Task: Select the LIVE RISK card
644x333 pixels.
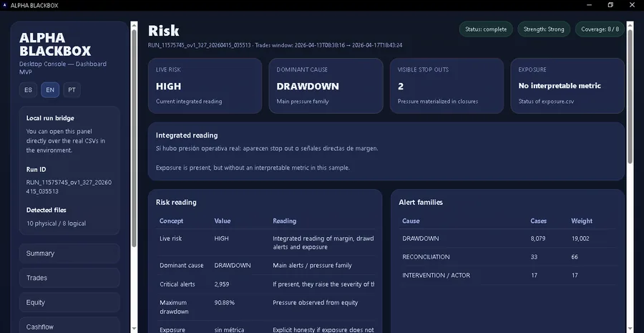Action: [x=205, y=86]
